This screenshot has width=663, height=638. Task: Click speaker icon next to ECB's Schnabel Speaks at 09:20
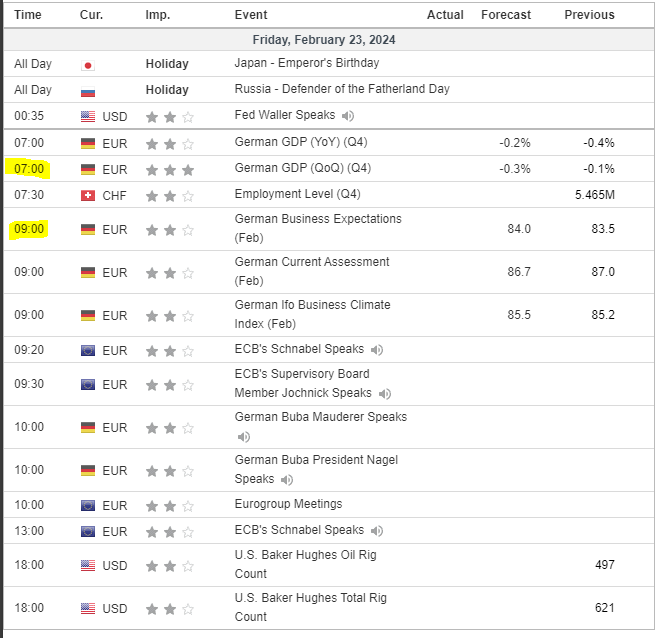[x=377, y=350]
